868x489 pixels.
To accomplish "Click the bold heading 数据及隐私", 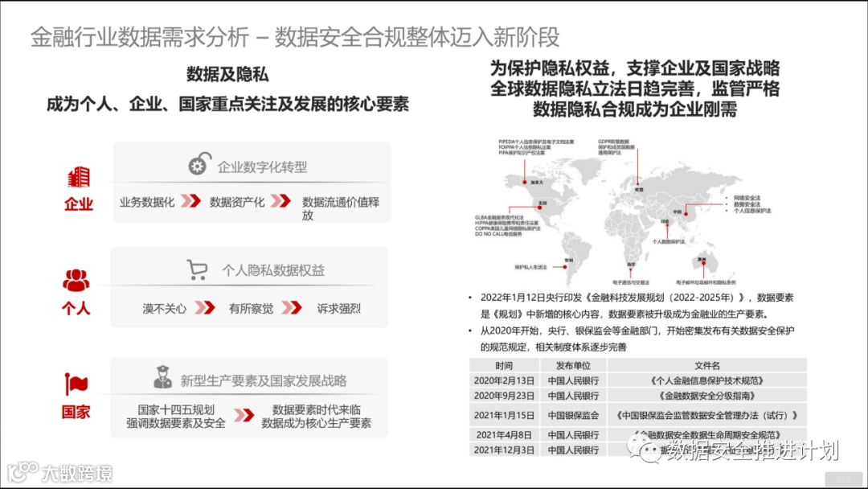I will (x=227, y=75).
